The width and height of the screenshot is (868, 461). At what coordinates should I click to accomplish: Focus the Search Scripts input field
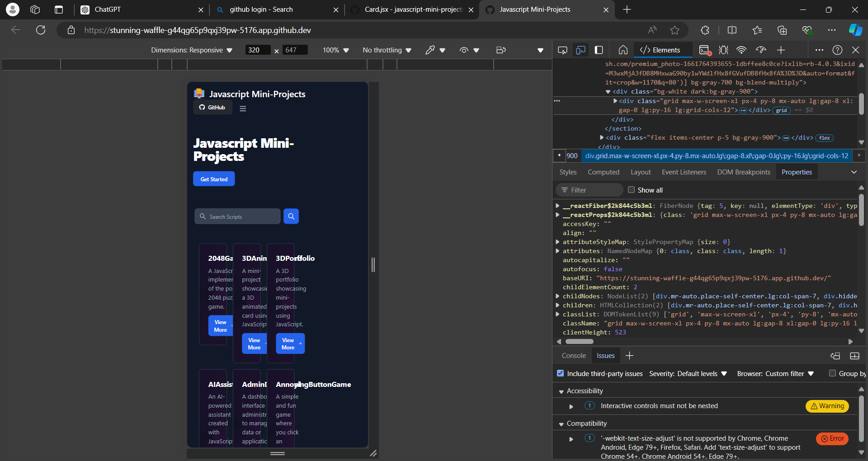238,216
